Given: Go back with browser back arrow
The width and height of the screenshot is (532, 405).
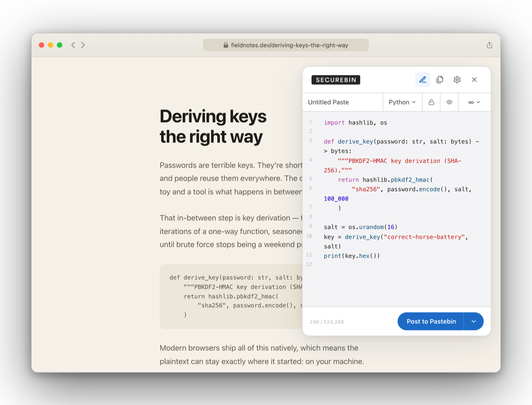Looking at the screenshot, I should 73,45.
